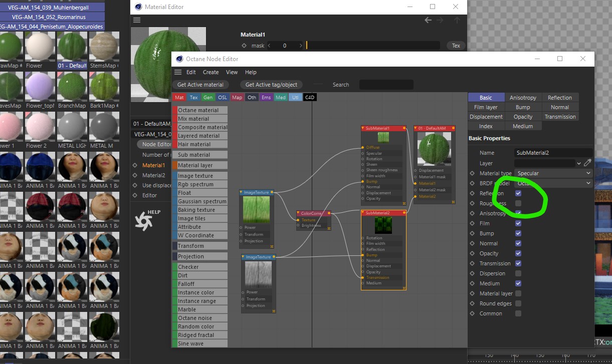
Task: Open the BRDF model dropdown
Action: tap(554, 183)
